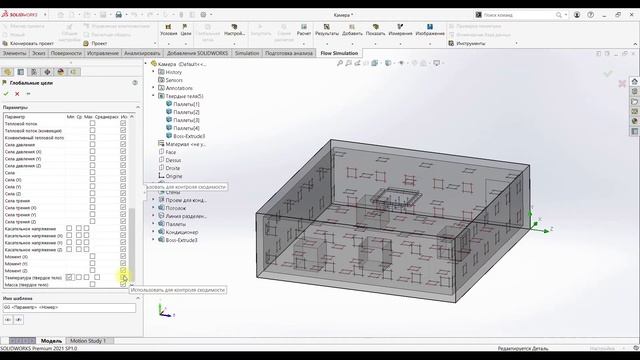Switch to the Эскиз tab
The image size is (640, 360).
[39, 53]
